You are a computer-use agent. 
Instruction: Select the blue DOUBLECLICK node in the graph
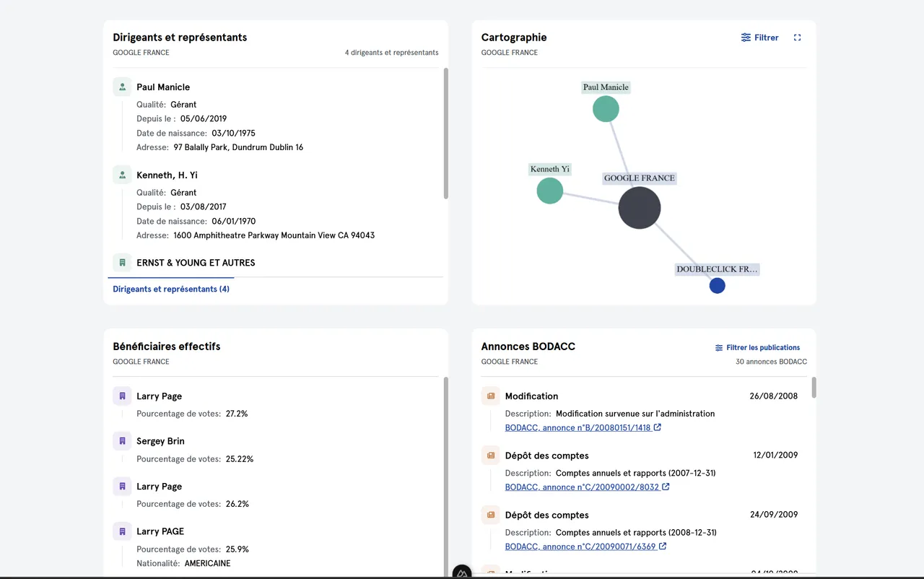tap(717, 286)
